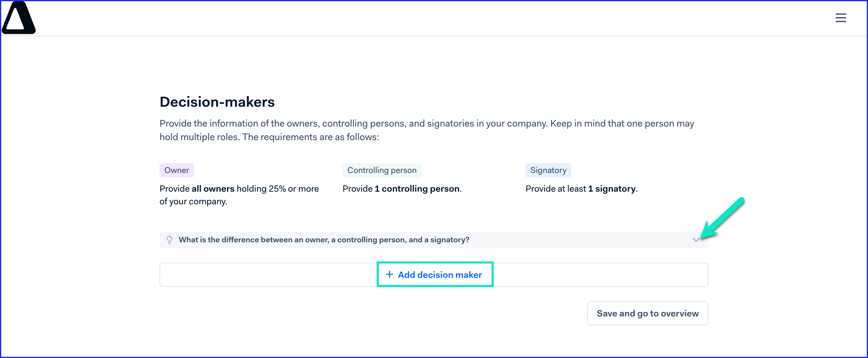Click the plus icon beside Add decision maker
Image resolution: width=868 pixels, height=358 pixels.
click(x=389, y=274)
